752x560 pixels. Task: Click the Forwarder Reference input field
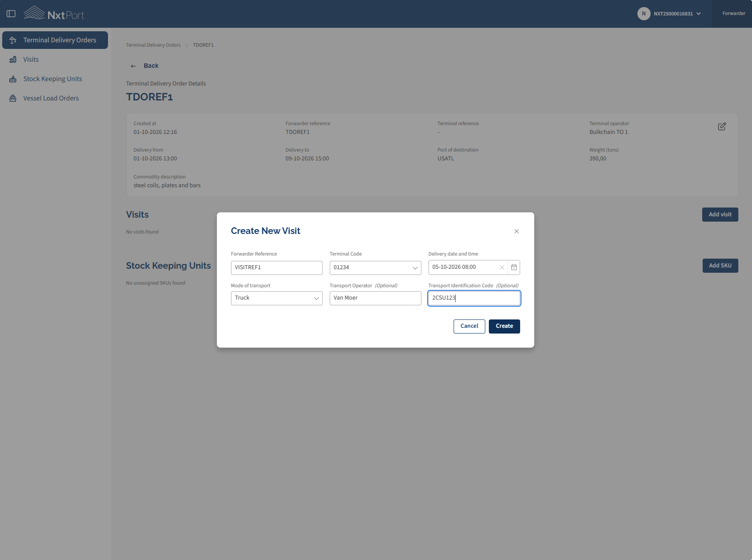[277, 268]
